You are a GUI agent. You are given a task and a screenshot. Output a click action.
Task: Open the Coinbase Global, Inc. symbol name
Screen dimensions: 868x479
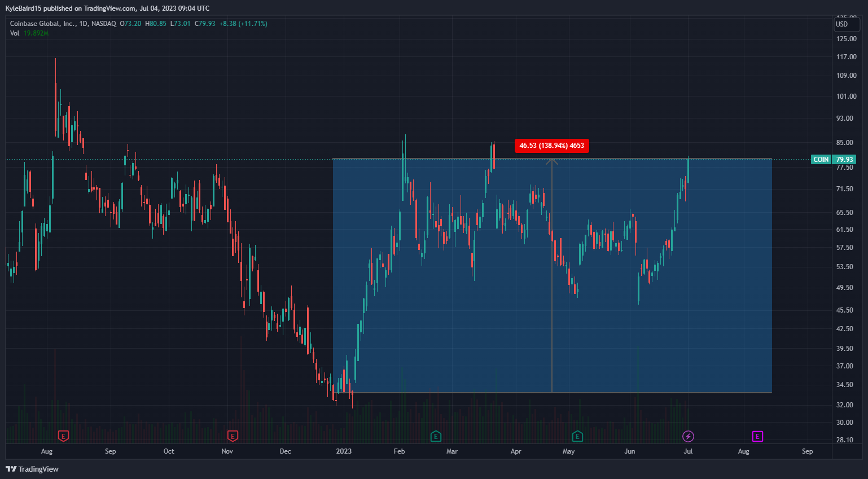(x=42, y=24)
